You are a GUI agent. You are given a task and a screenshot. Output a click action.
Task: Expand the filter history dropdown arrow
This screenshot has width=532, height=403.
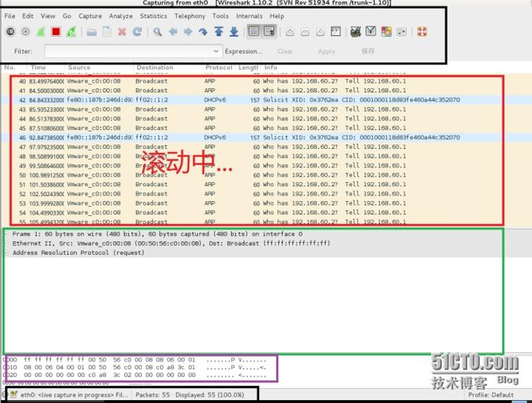[216, 51]
